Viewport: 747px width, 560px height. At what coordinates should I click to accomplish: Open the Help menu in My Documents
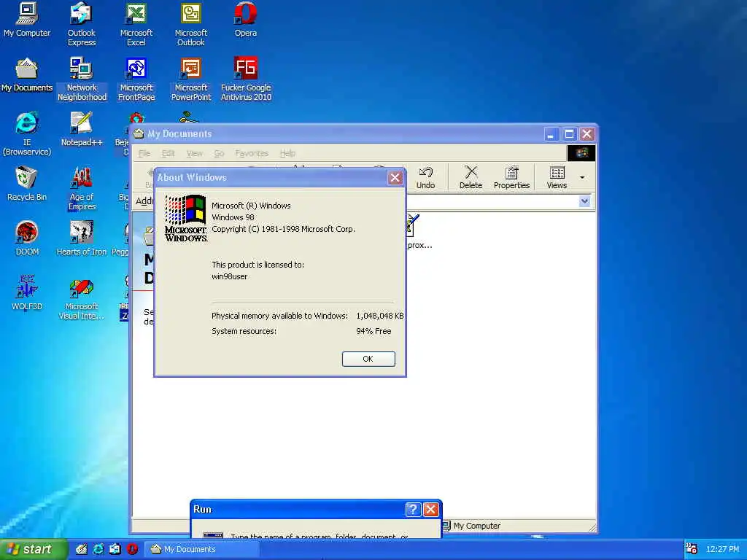pos(287,153)
